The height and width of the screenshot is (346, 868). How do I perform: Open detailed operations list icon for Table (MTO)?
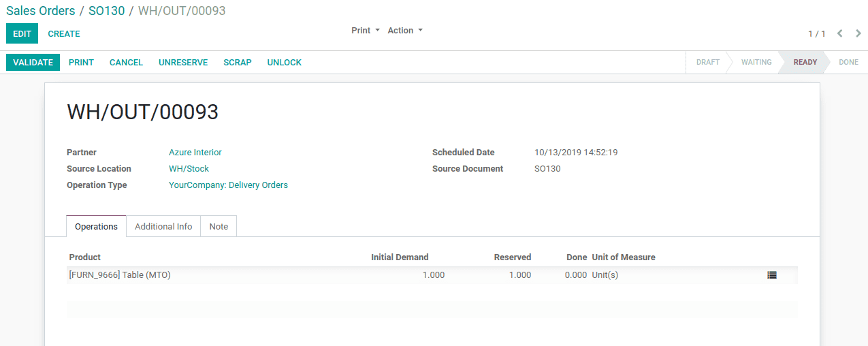[771, 275]
